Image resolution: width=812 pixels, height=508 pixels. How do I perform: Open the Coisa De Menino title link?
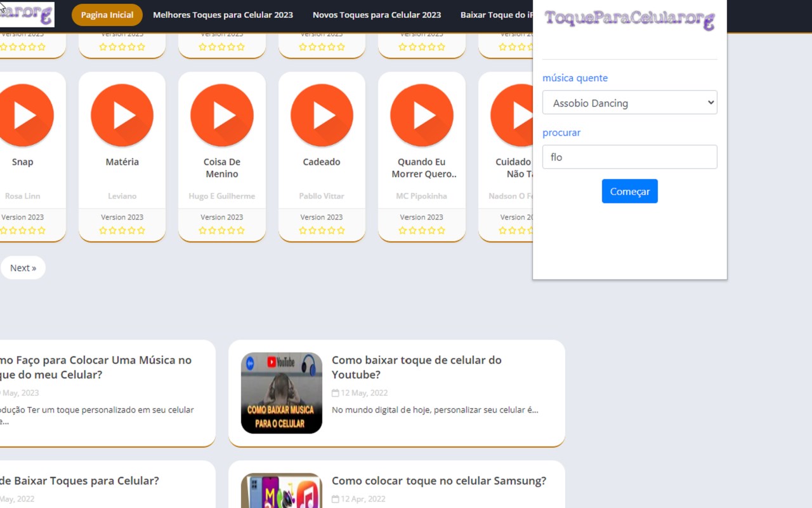222,168
